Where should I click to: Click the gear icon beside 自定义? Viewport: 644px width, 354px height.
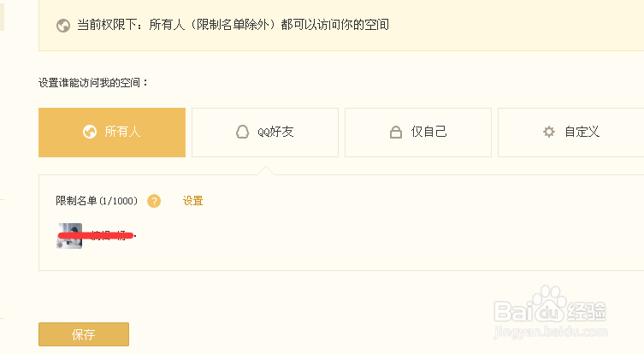click(x=549, y=132)
